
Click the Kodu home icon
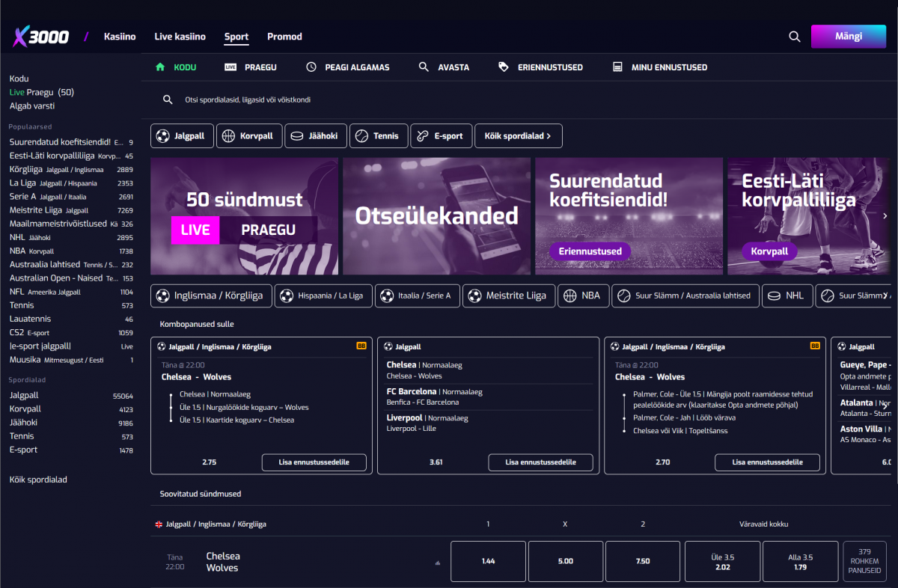point(160,67)
